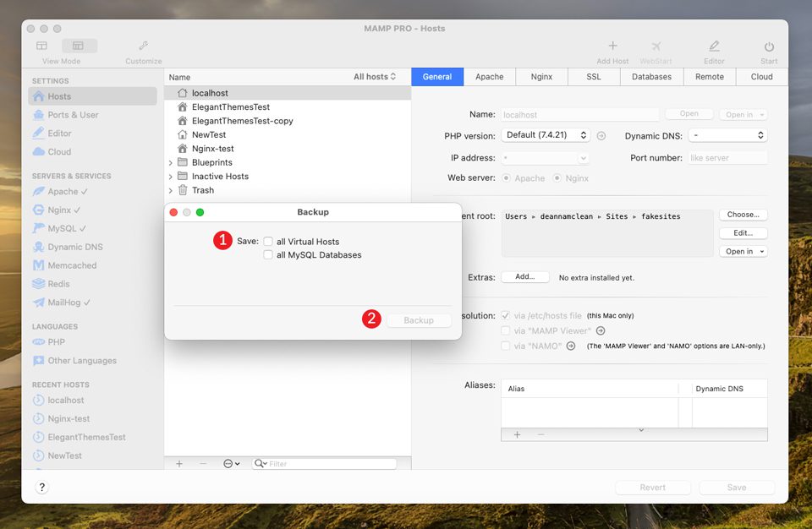Click the Start server power icon
812x529 pixels.
pos(768,46)
